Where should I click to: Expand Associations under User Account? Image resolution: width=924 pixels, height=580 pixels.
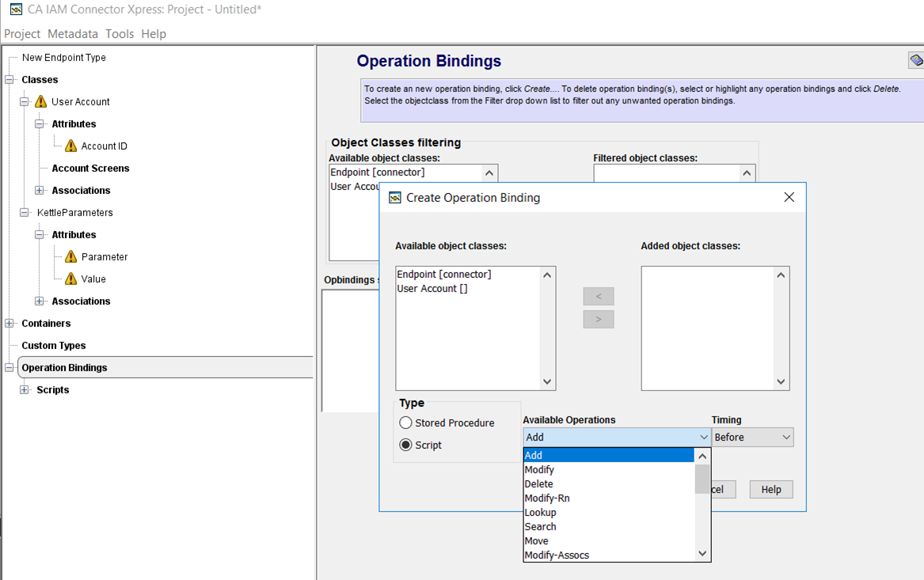pos(39,190)
